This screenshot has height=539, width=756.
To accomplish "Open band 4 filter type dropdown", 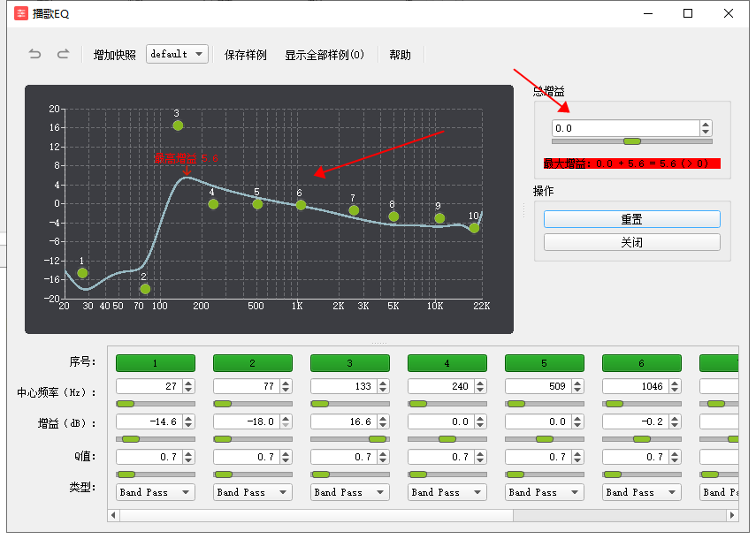I will (x=447, y=492).
